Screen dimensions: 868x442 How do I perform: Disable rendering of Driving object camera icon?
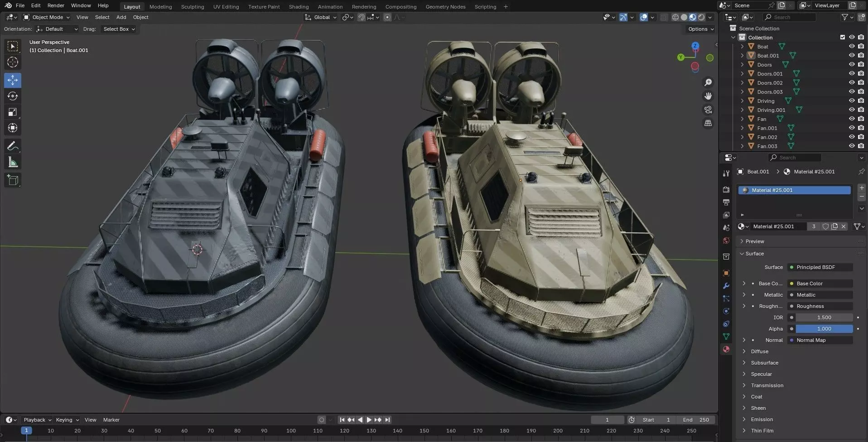(861, 101)
